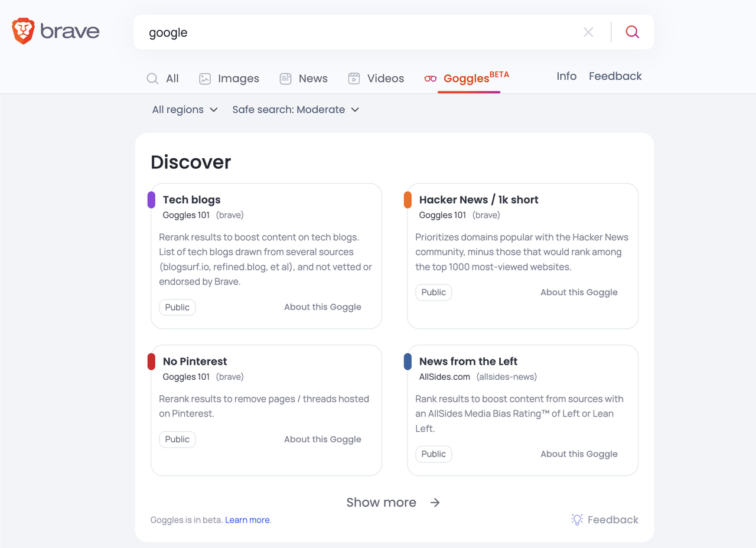Click the arrow next to Show more
Screen dimensions: 756x548
pos(435,503)
